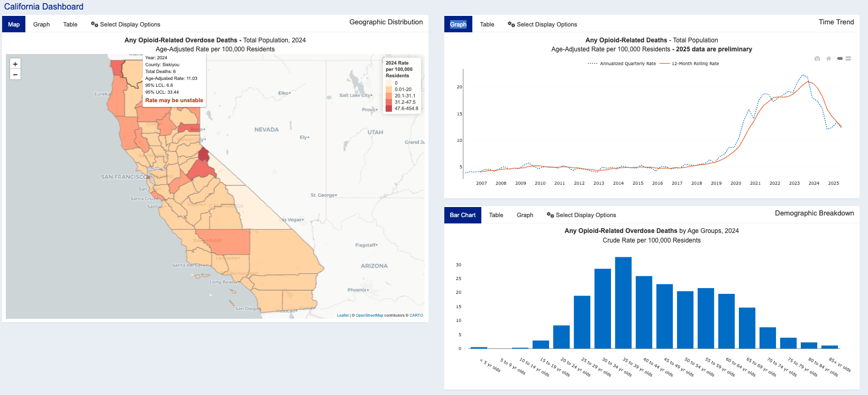Image resolution: width=868 pixels, height=395 pixels.
Task: Download Time Trend plot as image (camera icon)
Action: pyautogui.click(x=817, y=59)
